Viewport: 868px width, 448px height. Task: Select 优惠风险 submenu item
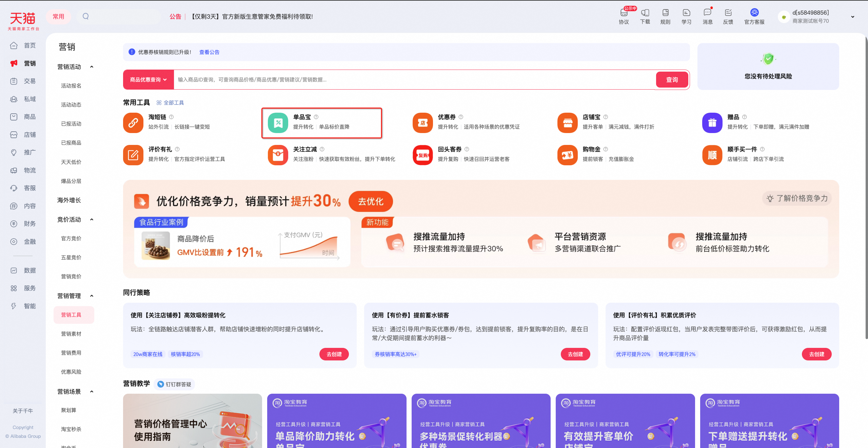coord(71,372)
